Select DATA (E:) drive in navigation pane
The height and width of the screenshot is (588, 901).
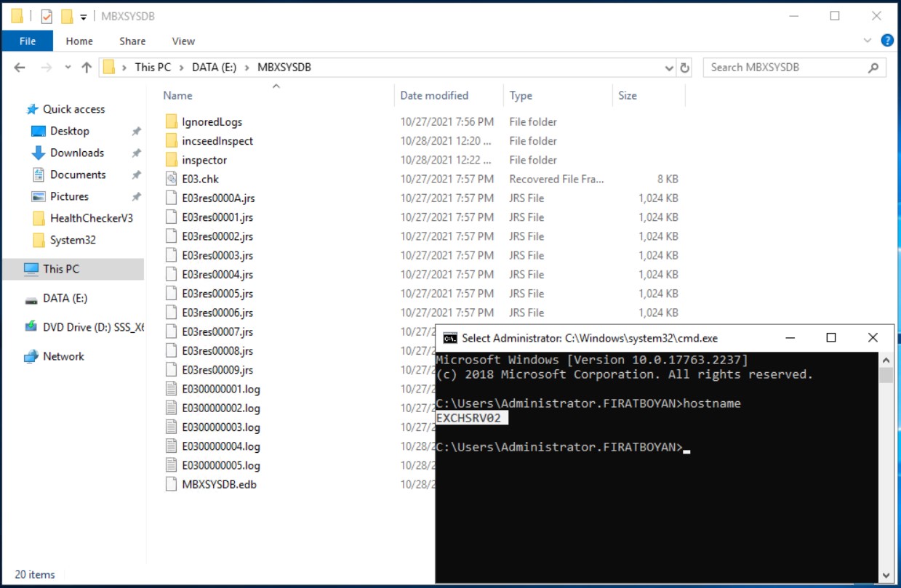(65, 298)
